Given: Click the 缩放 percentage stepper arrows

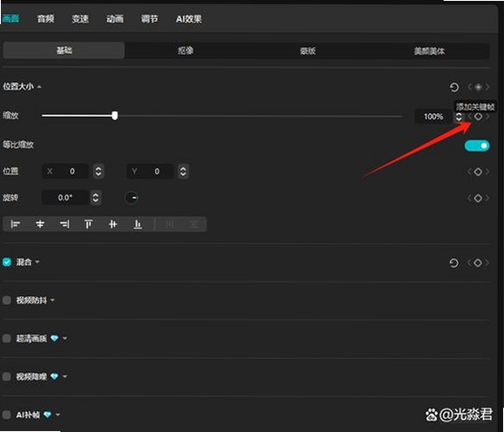Looking at the screenshot, I should tap(459, 117).
